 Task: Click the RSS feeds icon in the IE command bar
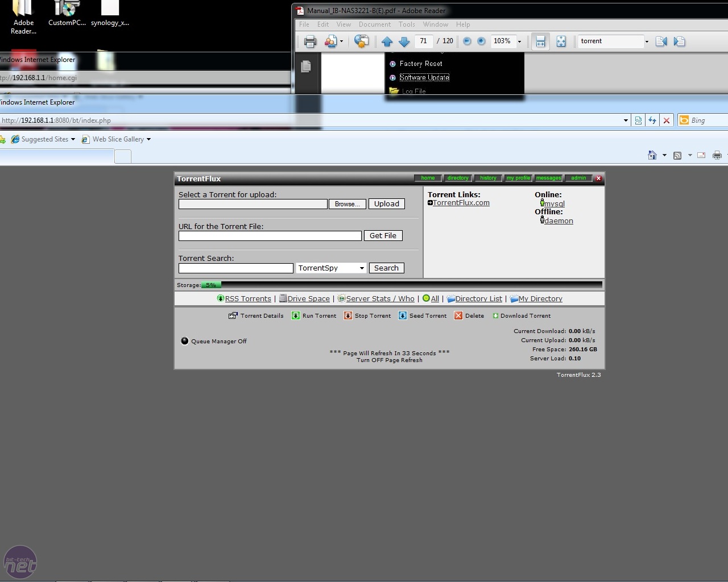[677, 155]
